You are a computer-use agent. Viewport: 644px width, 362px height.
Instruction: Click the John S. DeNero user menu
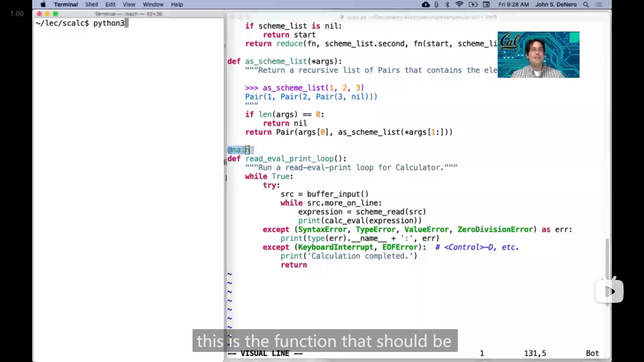tap(556, 4)
